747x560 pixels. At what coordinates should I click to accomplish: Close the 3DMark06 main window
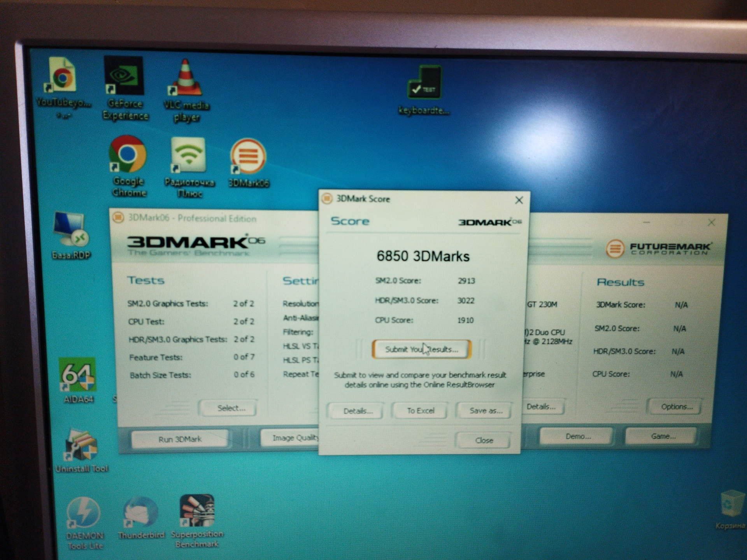pyautogui.click(x=711, y=222)
